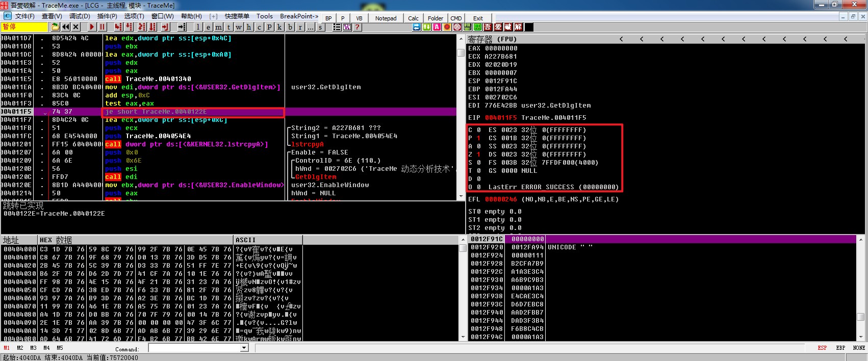868x361 pixels.
Task: Click the green 010 binary plugin icon
Action: (x=468, y=27)
